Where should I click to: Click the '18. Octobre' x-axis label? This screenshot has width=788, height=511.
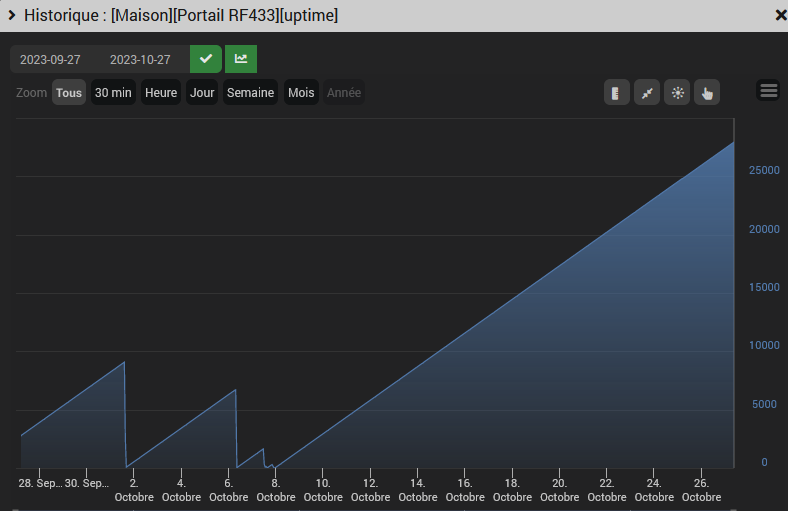tap(512, 490)
